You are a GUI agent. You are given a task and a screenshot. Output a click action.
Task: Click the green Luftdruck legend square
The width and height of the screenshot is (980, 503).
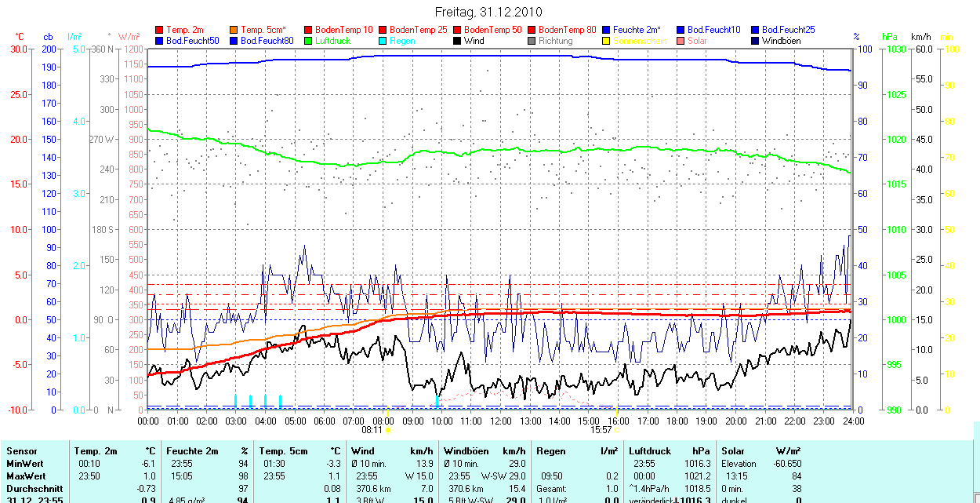click(x=309, y=41)
